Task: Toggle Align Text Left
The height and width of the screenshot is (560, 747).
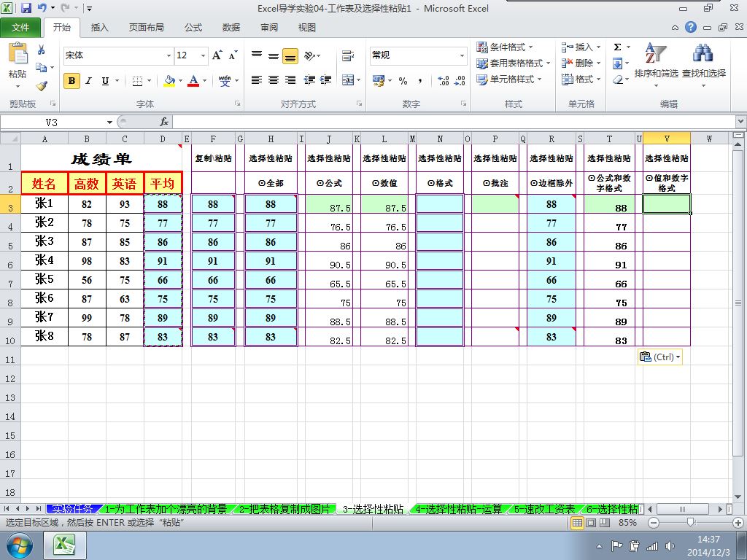Action: click(x=257, y=80)
